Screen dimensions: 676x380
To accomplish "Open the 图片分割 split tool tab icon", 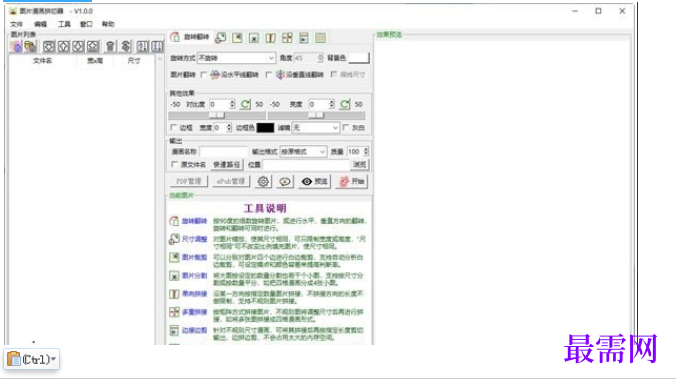I will click(x=254, y=38).
